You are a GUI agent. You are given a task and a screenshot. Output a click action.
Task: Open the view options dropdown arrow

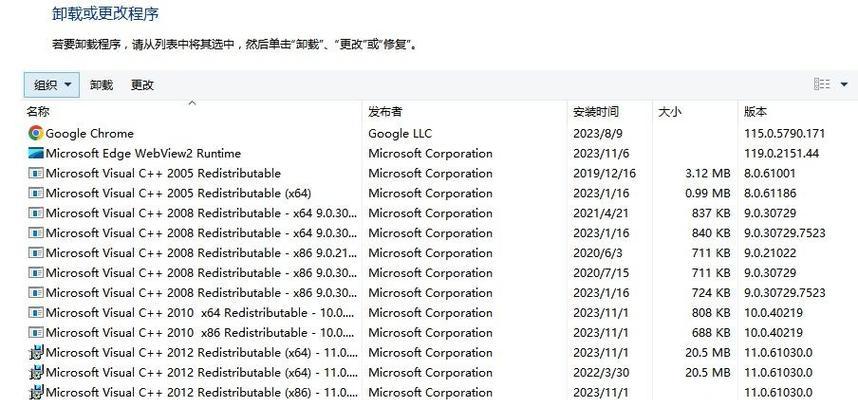coord(844,84)
